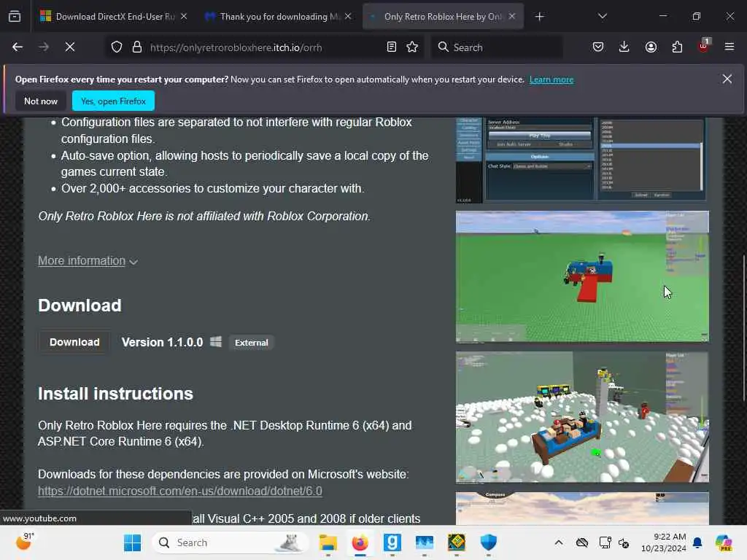Open the monitor graph app on taskbar

click(424, 542)
